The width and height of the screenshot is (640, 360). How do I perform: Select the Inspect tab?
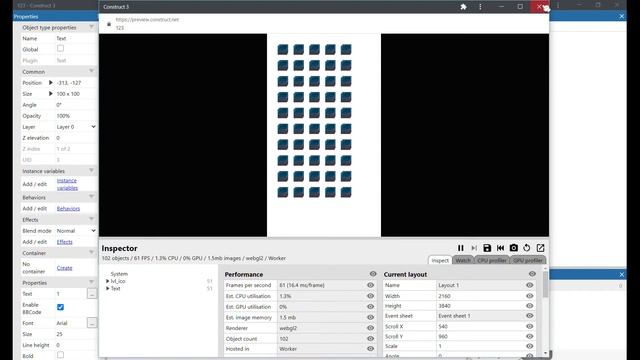(440, 260)
